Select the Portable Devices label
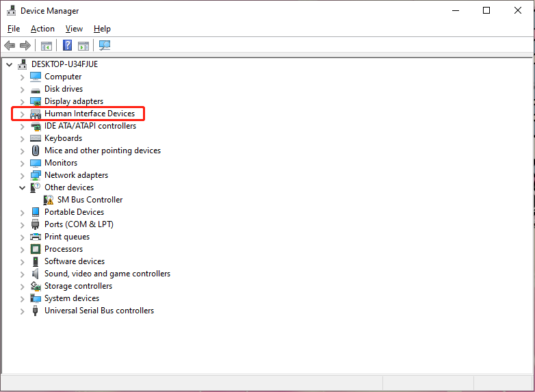 click(74, 212)
